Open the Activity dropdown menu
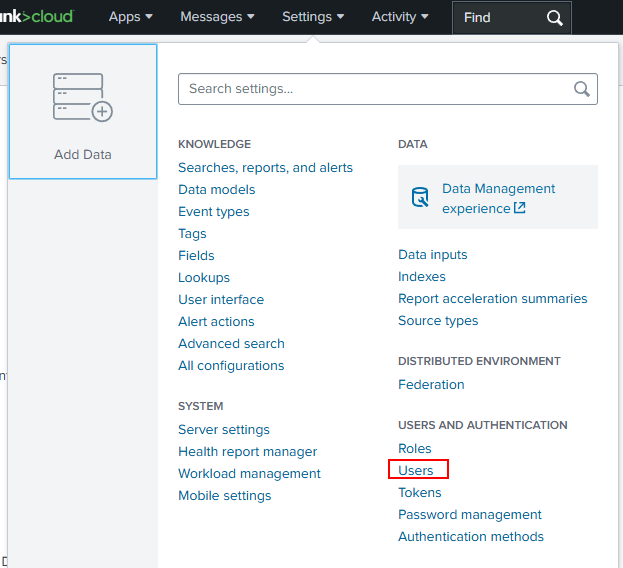 pos(400,17)
